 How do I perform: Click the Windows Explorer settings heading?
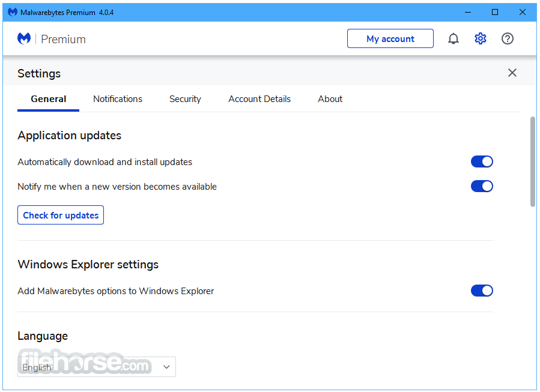(x=88, y=264)
